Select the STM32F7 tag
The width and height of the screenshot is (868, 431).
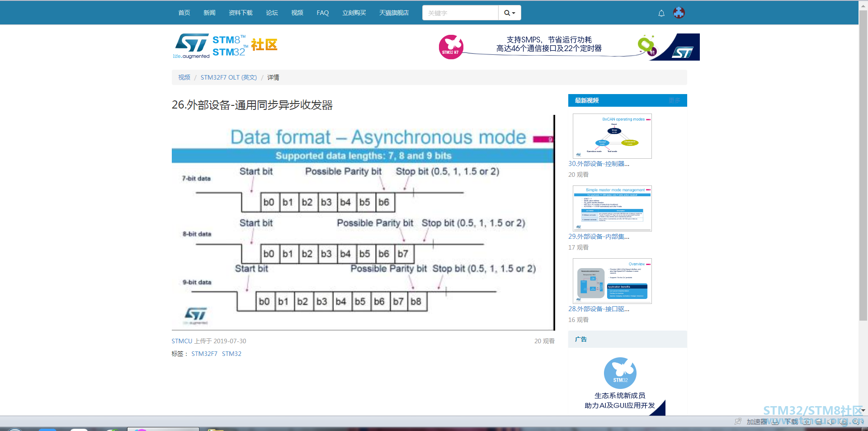tap(204, 354)
